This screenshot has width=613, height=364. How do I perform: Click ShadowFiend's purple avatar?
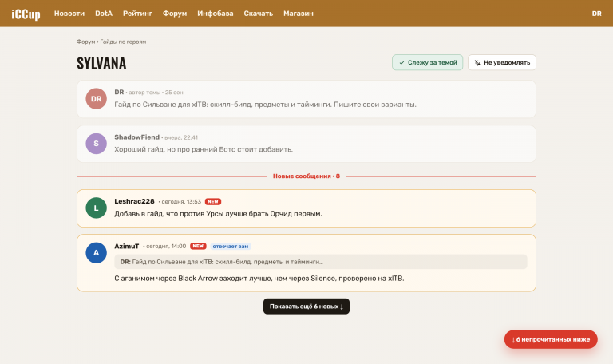click(96, 144)
